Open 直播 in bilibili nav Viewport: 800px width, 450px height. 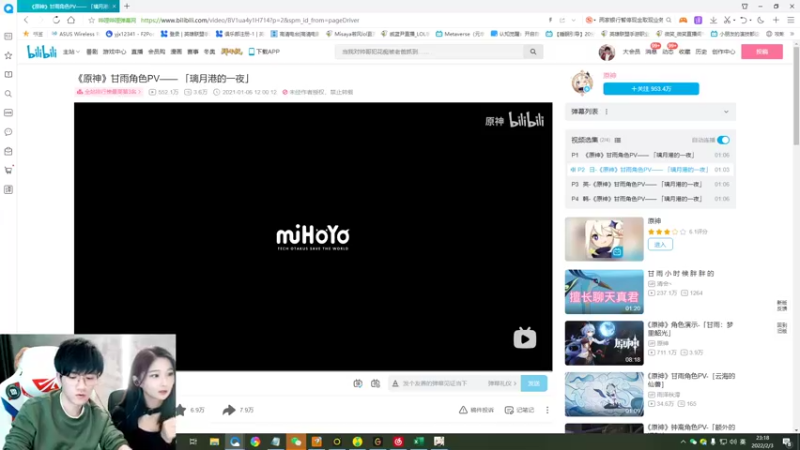click(137, 52)
